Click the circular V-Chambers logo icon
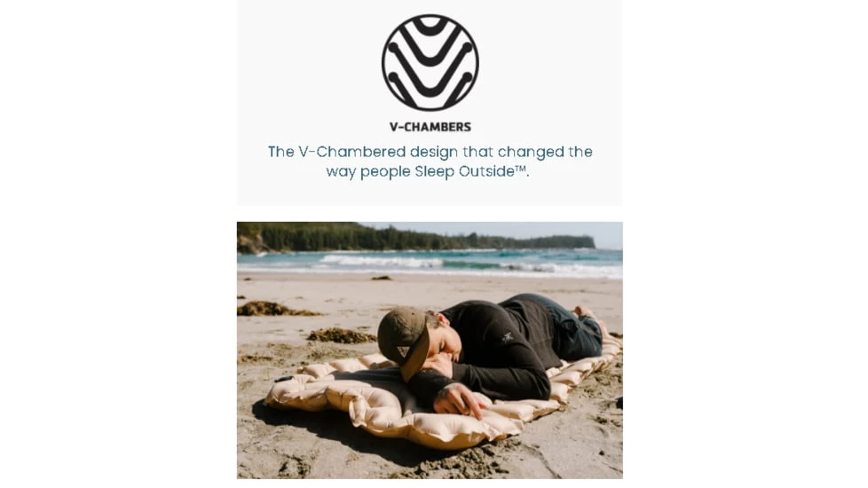The width and height of the screenshot is (868, 488). point(430,62)
